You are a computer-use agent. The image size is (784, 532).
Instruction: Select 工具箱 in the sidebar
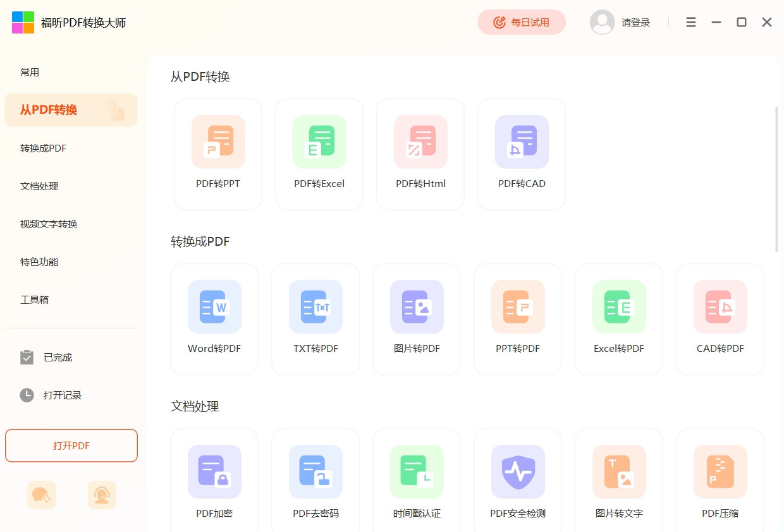coord(34,299)
